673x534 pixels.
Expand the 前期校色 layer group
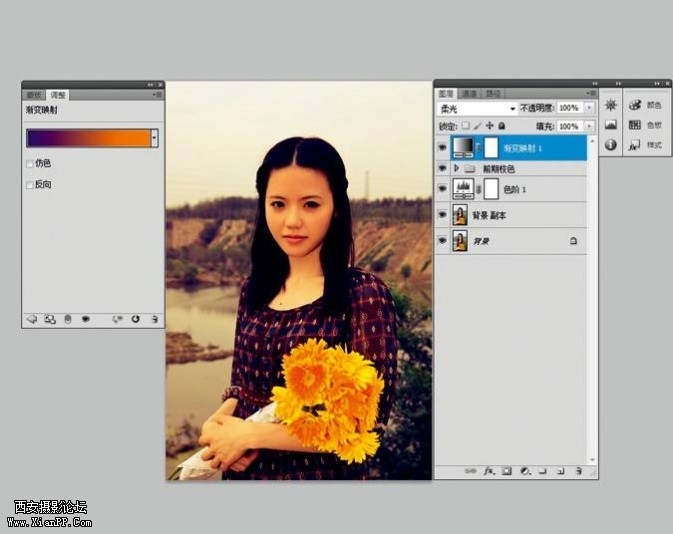[x=456, y=169]
